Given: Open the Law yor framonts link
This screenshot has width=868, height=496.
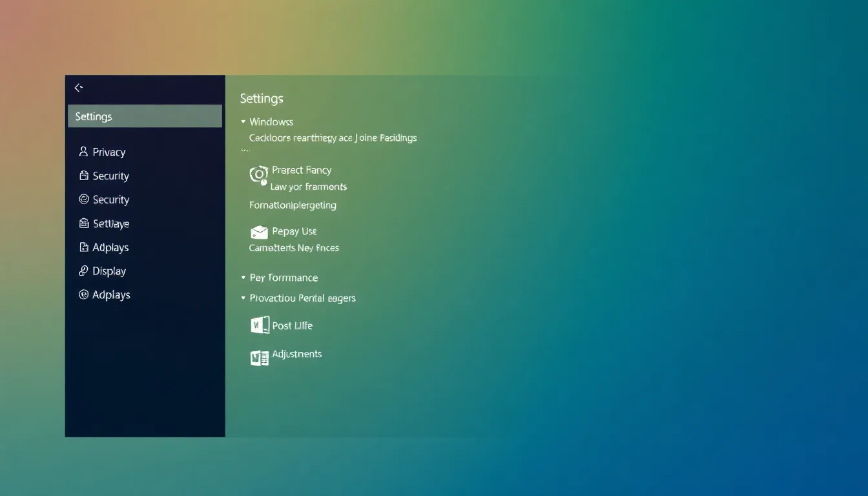Looking at the screenshot, I should pyautogui.click(x=308, y=187).
